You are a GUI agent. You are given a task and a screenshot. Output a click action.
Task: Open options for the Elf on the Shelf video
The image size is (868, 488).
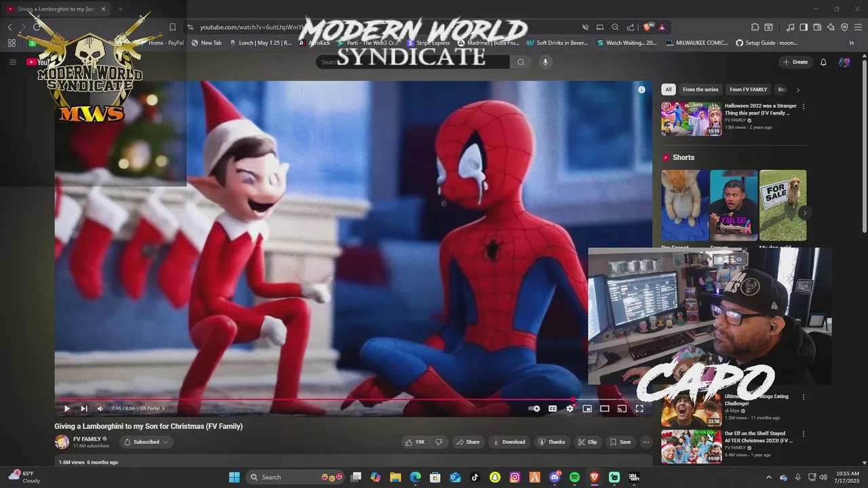coord(804,434)
